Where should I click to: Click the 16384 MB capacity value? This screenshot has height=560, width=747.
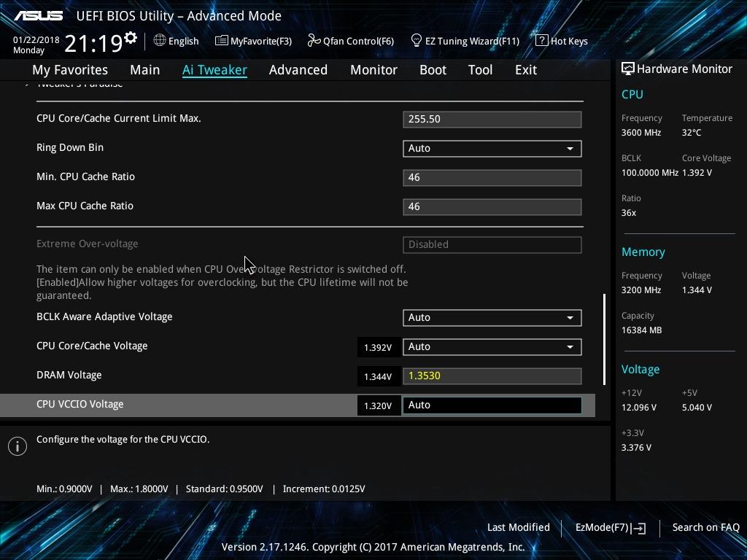[641, 330]
